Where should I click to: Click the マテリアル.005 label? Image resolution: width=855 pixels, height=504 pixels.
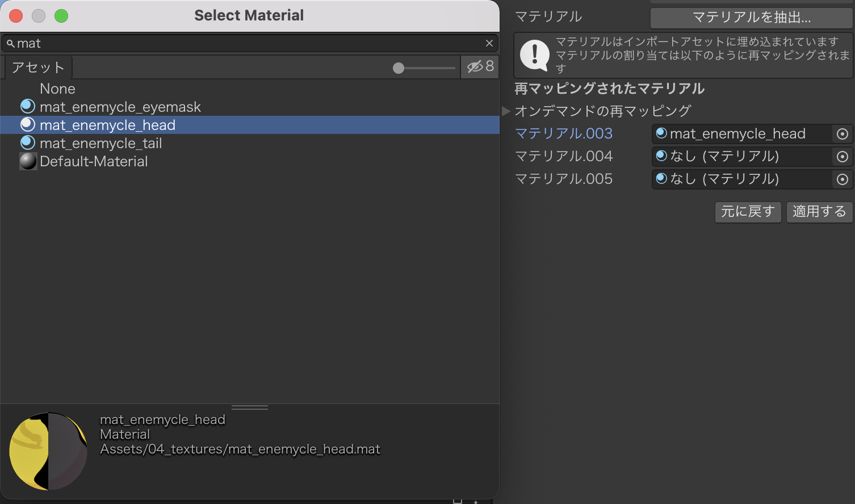click(x=564, y=179)
